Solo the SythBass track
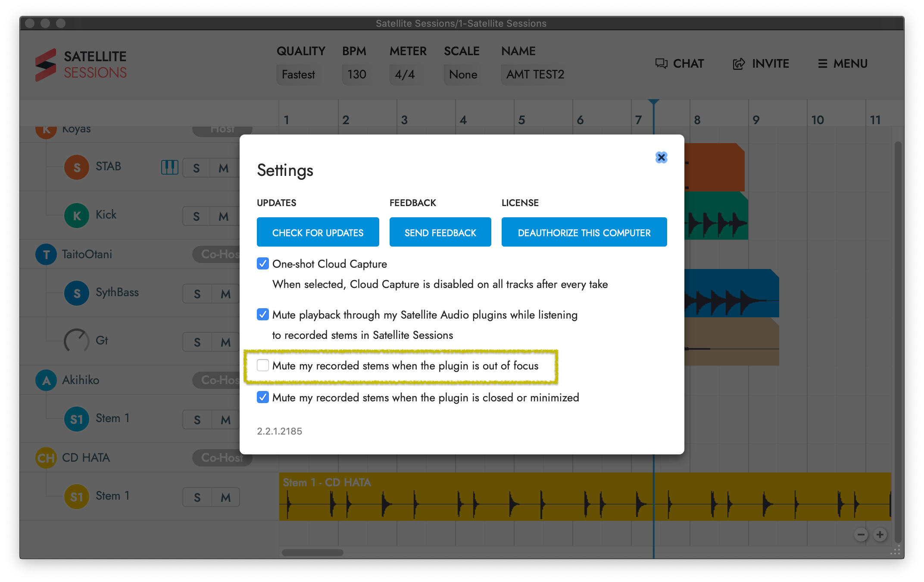The width and height of the screenshot is (924, 582). coord(197,294)
